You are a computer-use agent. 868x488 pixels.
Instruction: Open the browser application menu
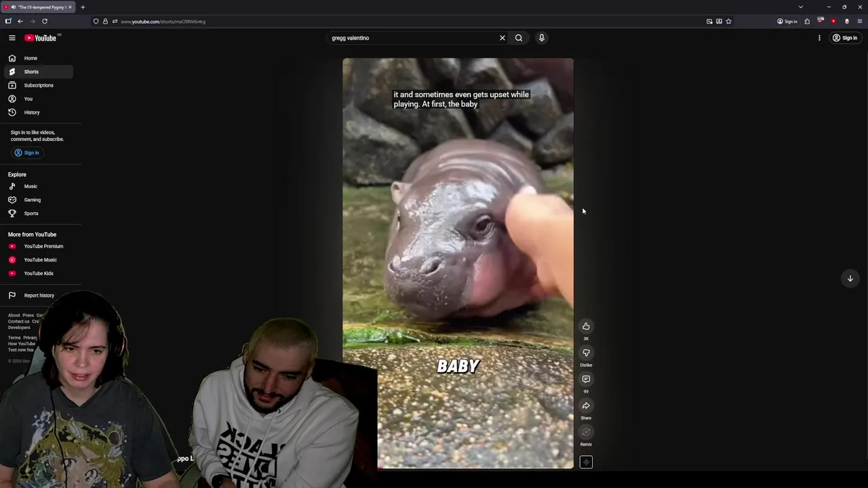[860, 22]
